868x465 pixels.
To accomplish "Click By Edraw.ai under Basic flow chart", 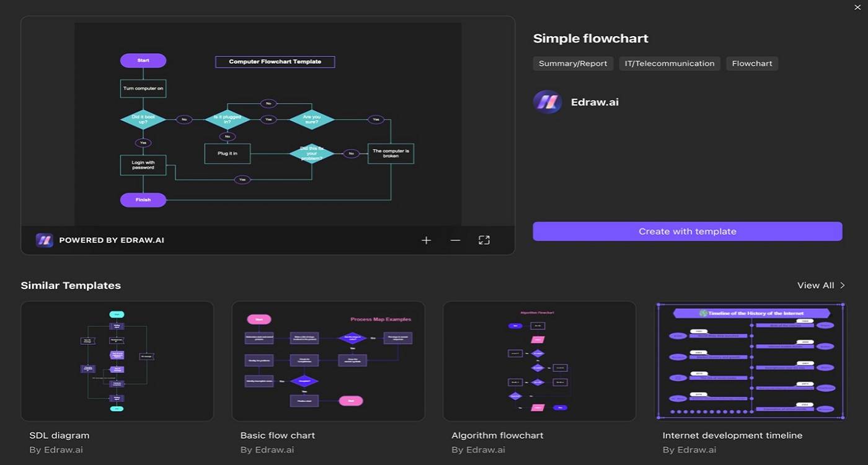I will point(267,449).
